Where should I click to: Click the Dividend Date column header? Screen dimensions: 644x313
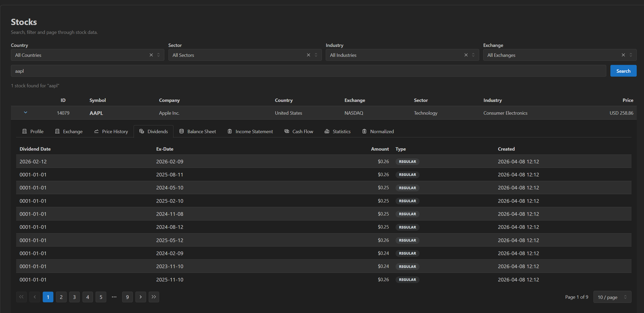[x=35, y=149]
